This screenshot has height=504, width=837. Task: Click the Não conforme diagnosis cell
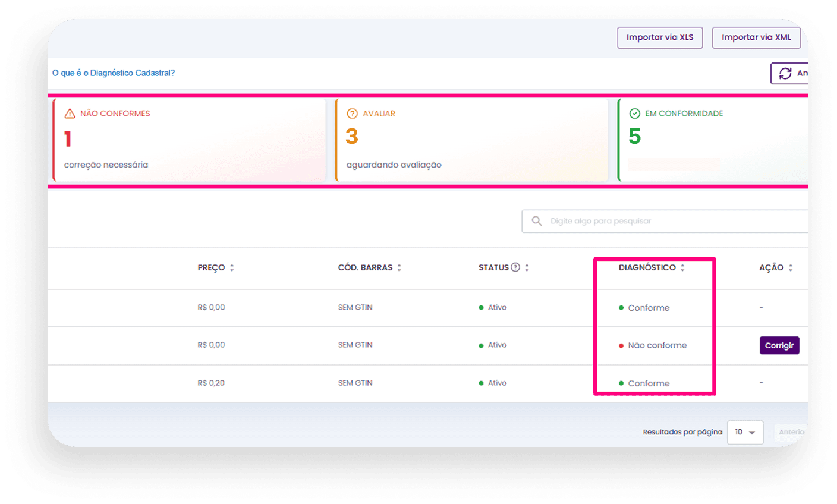tap(653, 345)
